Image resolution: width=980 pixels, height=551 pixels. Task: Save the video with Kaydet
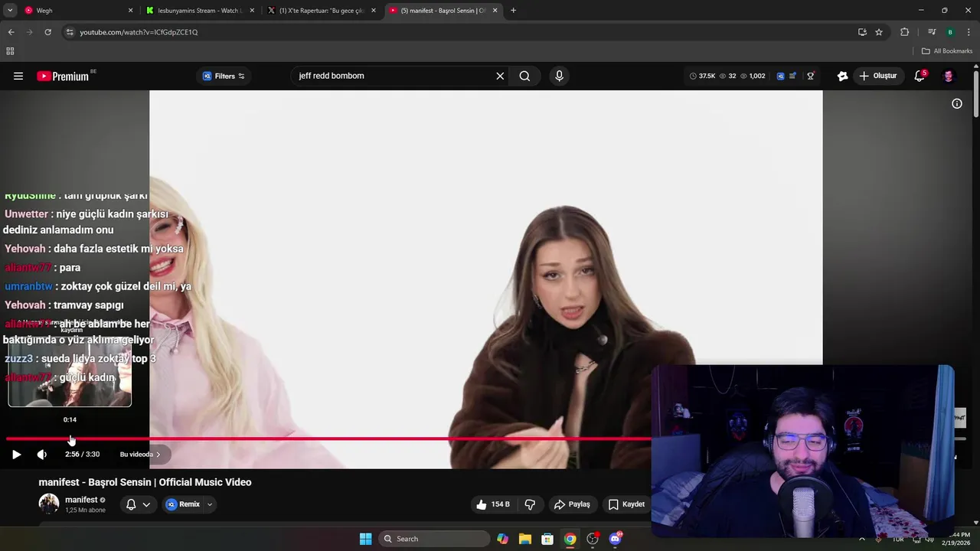point(626,504)
